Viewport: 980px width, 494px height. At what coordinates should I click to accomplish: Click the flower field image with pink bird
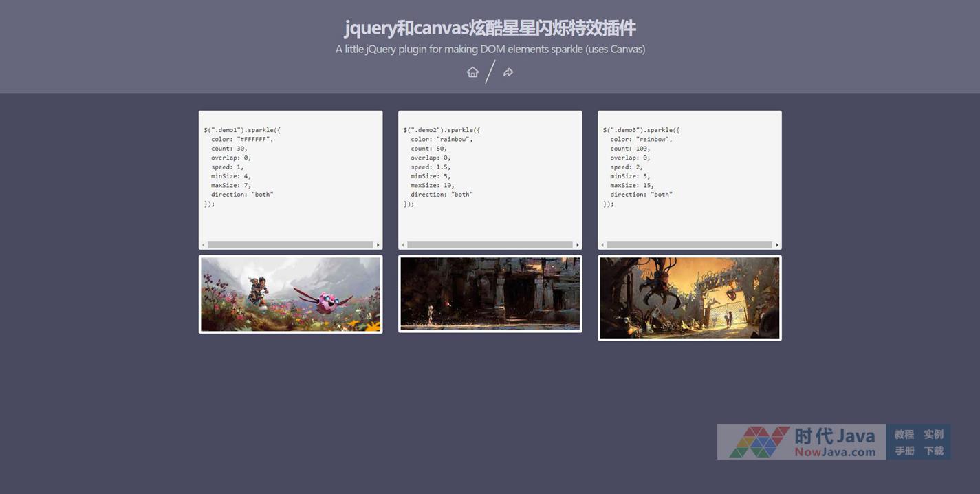click(290, 294)
